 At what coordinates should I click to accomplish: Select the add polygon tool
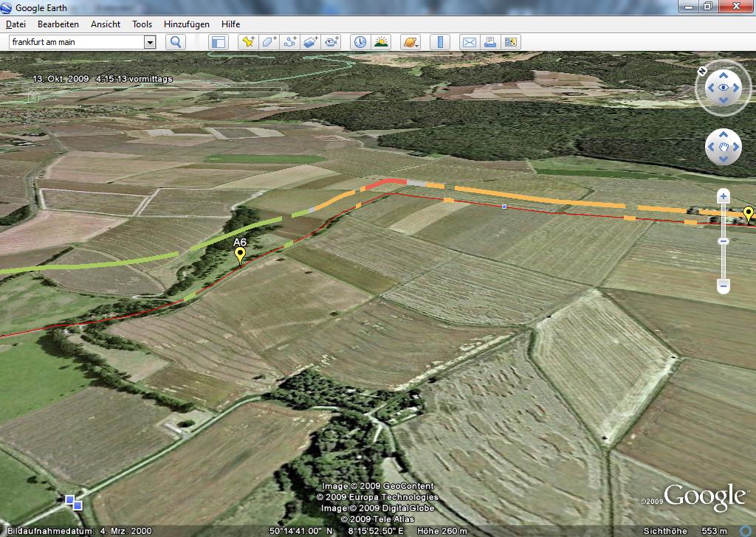(269, 42)
